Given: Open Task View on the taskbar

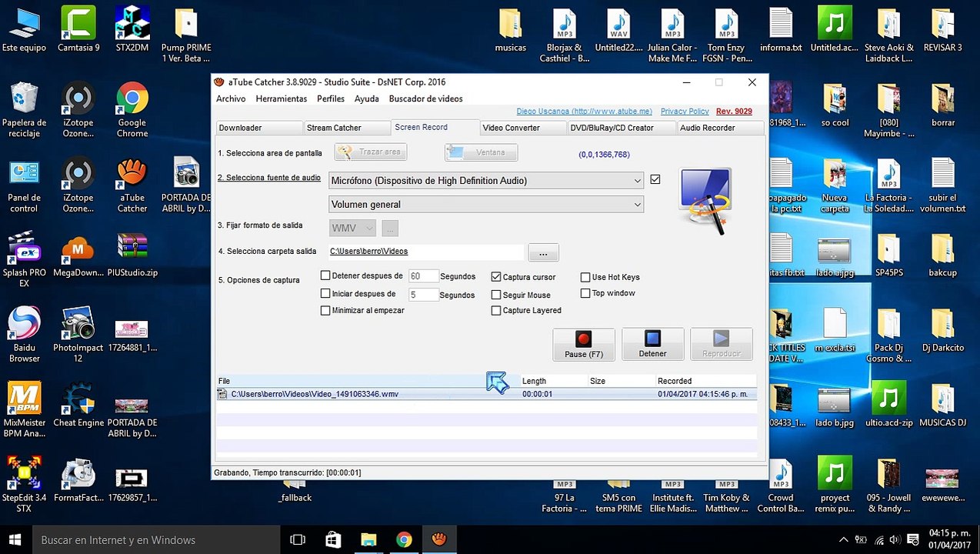Looking at the screenshot, I should (298, 539).
